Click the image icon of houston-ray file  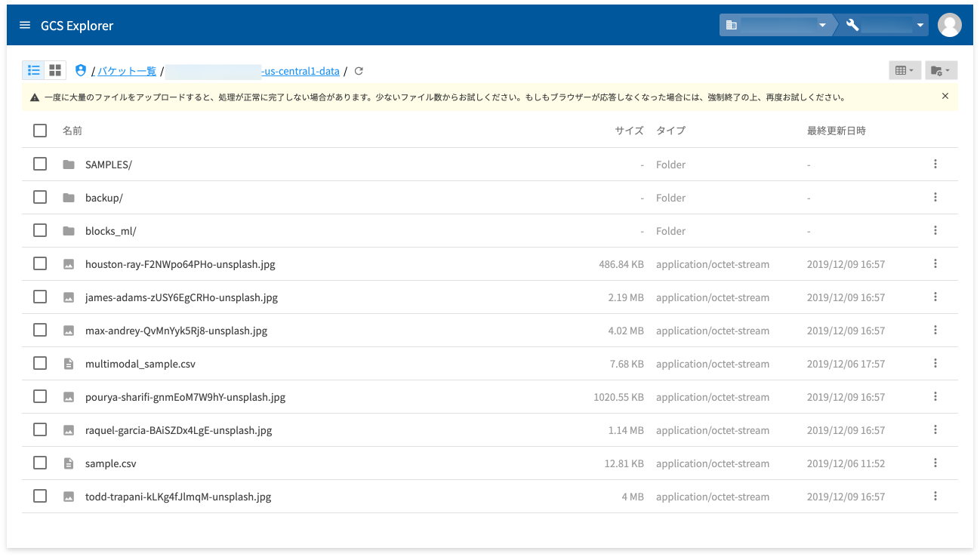[x=69, y=264]
